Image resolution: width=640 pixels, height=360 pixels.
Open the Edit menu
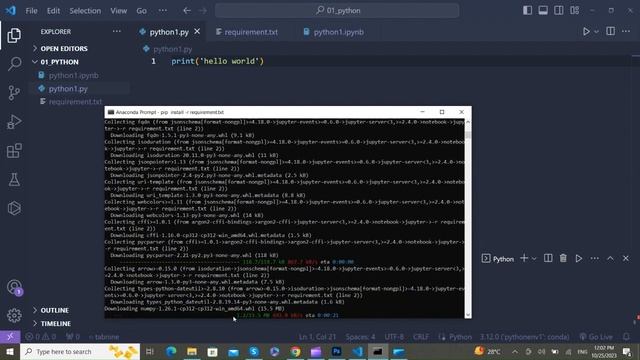coord(53,11)
